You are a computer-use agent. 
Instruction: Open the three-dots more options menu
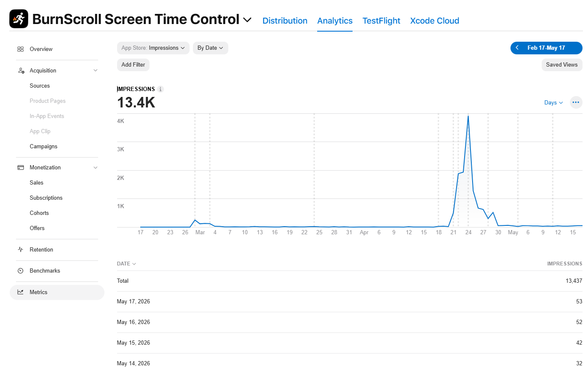576,102
